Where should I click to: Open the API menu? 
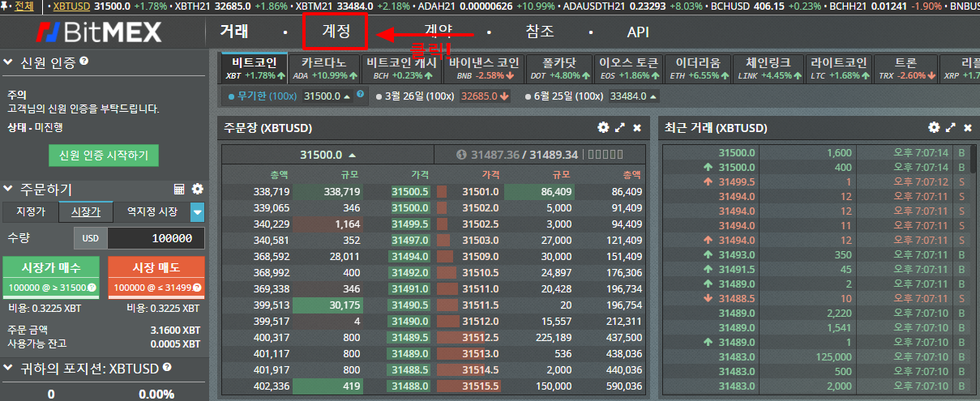[x=638, y=32]
